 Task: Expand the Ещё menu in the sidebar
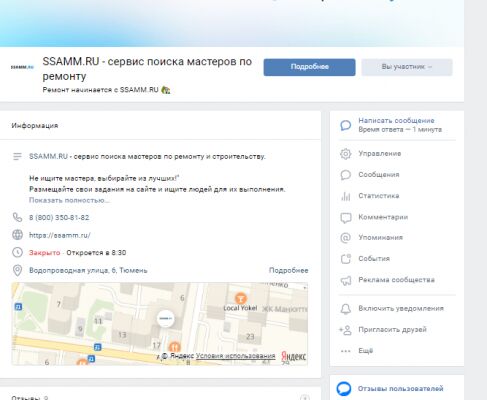pyautogui.click(x=365, y=351)
